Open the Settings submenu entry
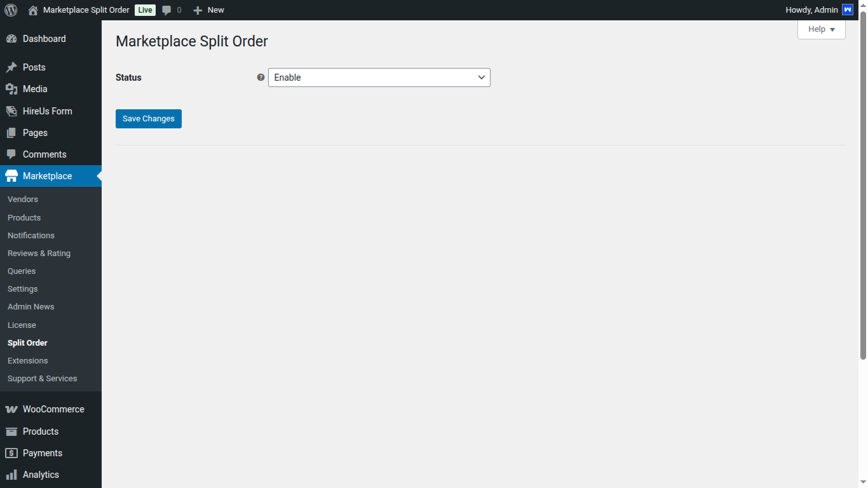The image size is (868, 488). [x=22, y=288]
